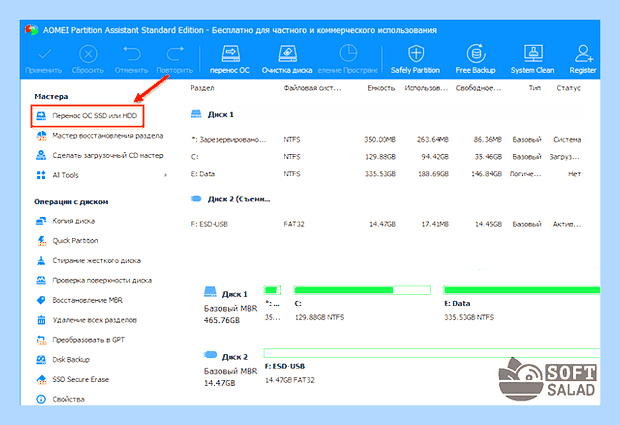Click the Проверка поверхности диска icon
This screenshot has height=425, width=620.
(x=41, y=280)
